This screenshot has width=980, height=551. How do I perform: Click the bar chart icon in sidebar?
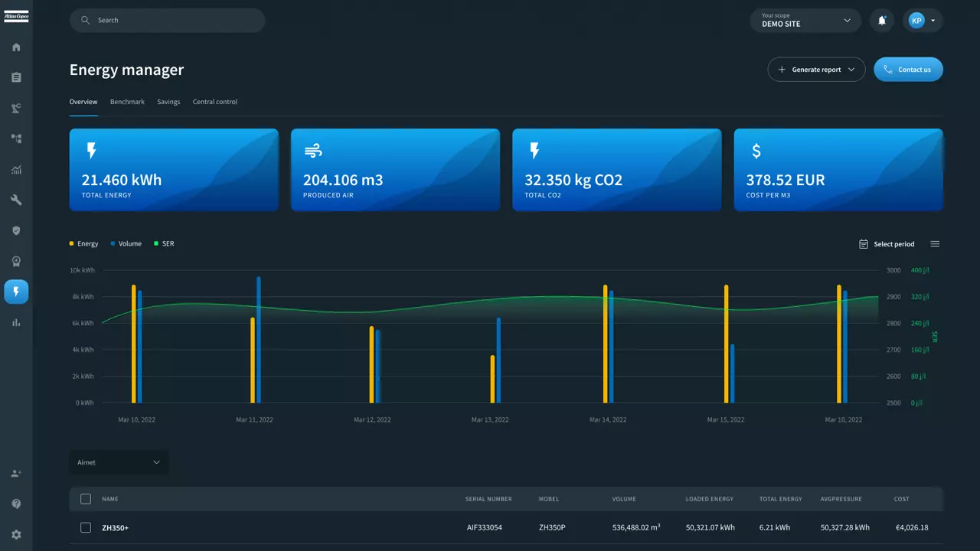(16, 323)
